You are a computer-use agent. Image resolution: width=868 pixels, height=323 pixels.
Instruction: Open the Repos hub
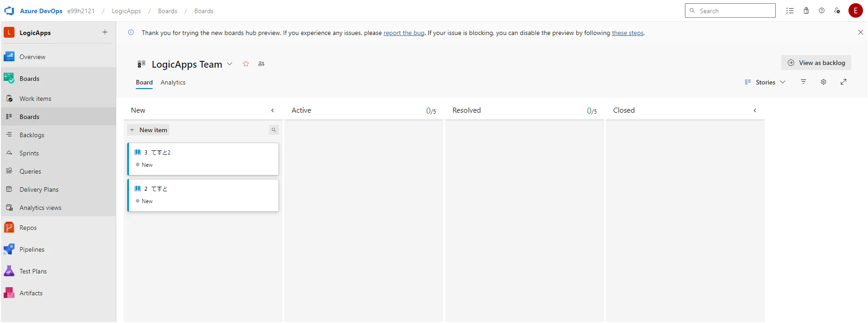(x=58, y=228)
